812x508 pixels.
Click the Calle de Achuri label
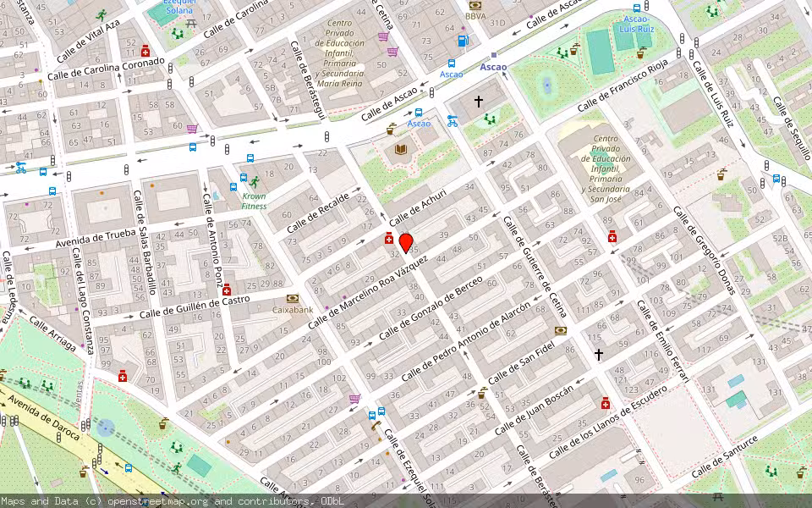[x=417, y=207]
